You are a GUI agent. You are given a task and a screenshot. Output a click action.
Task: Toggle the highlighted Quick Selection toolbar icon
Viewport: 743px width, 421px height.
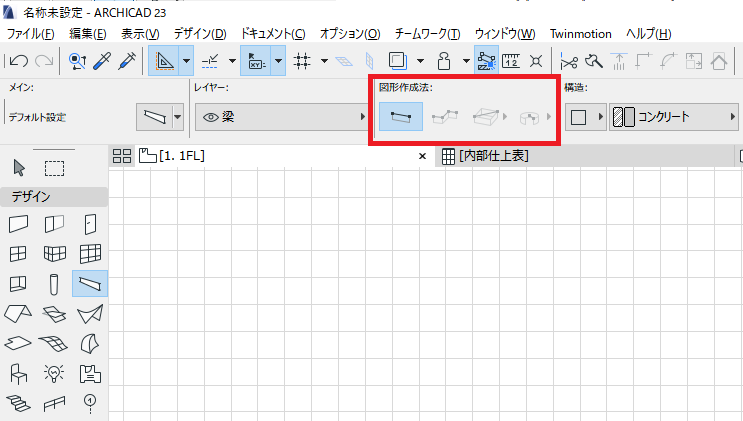(487, 61)
